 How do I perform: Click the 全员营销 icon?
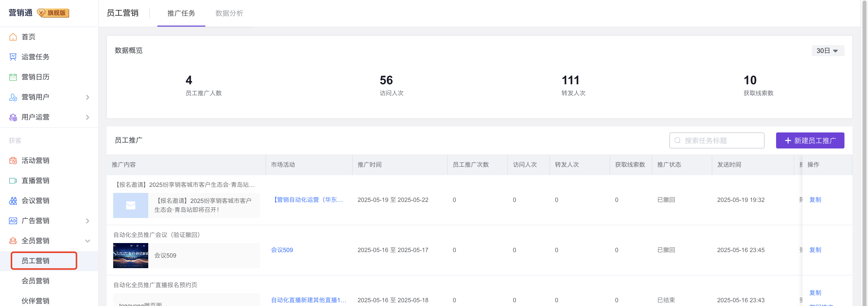coord(13,241)
